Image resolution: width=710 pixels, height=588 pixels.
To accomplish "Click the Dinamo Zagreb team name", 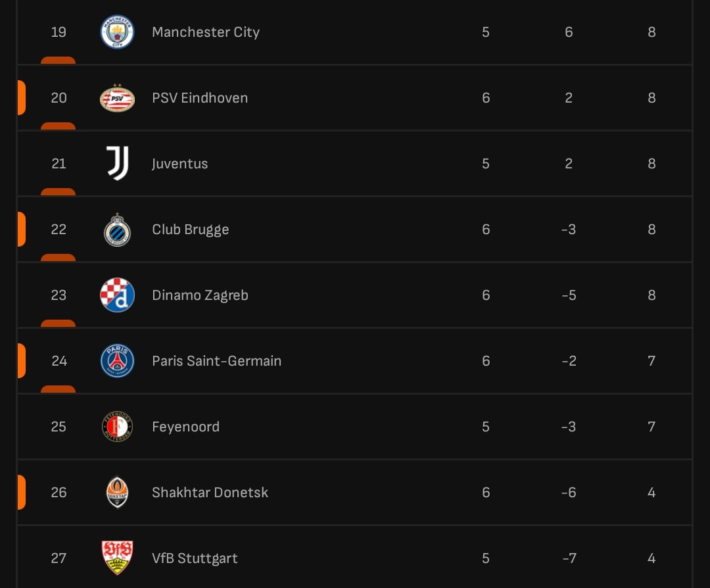I will click(200, 295).
